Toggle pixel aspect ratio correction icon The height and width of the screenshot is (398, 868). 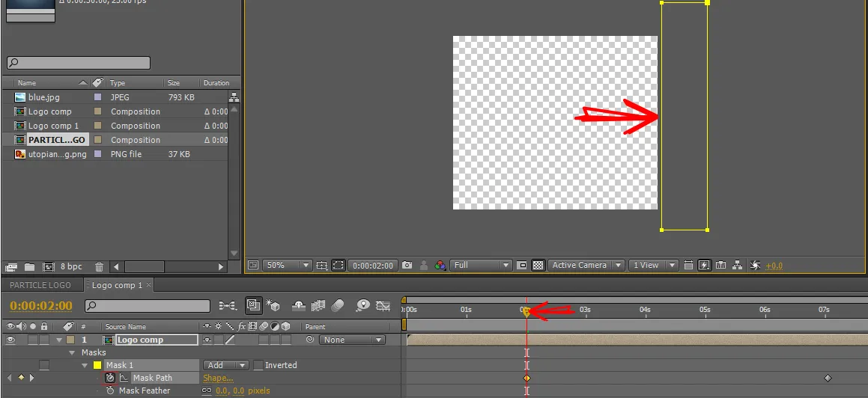click(688, 266)
